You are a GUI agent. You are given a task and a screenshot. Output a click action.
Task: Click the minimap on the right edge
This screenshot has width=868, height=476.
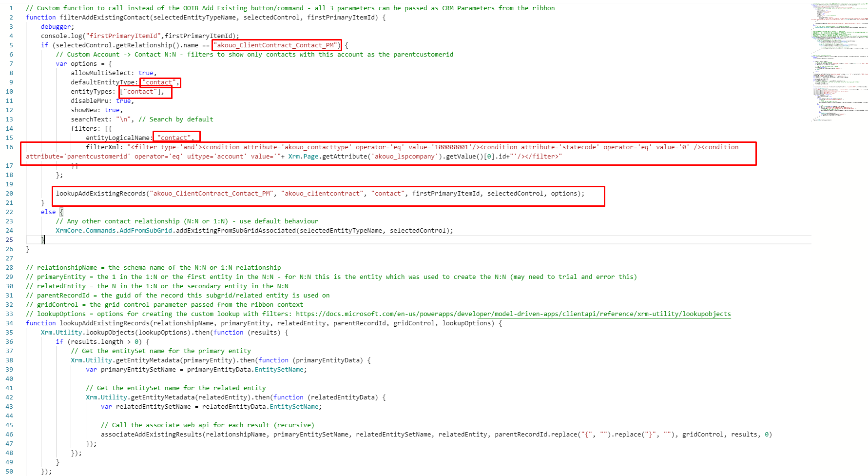[838, 59]
